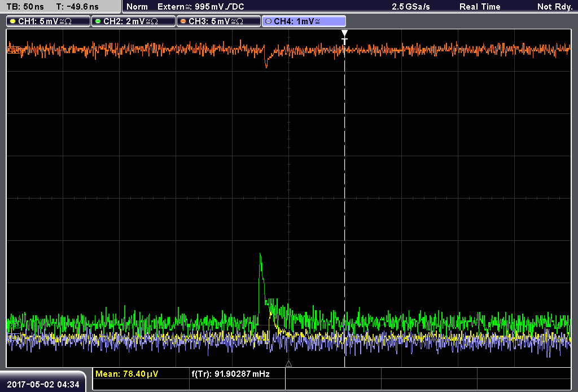The image size is (578, 392).
Task: Click the CH4 indicator circle
Action: (268, 21)
